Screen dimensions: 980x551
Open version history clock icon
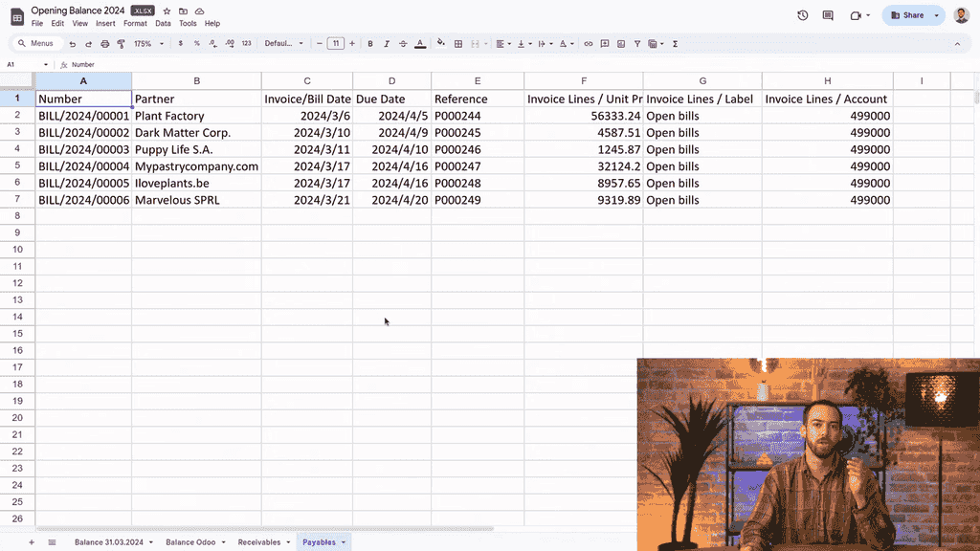tap(802, 15)
